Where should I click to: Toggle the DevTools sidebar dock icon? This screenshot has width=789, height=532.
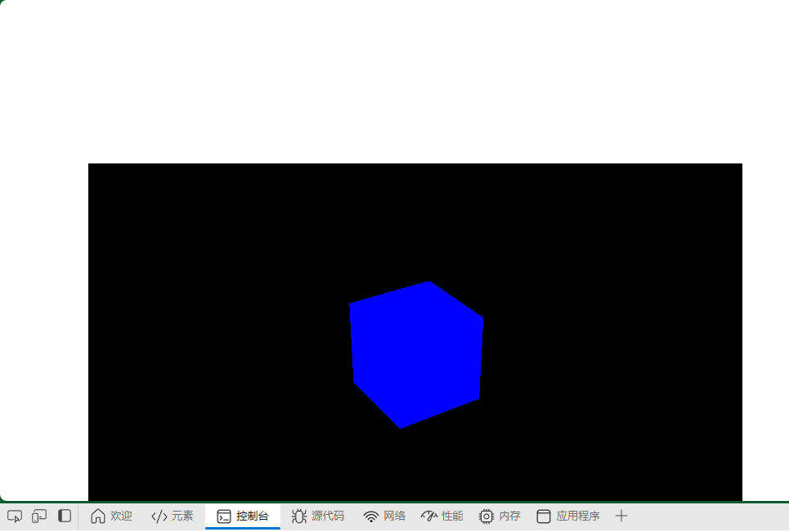coord(65,516)
